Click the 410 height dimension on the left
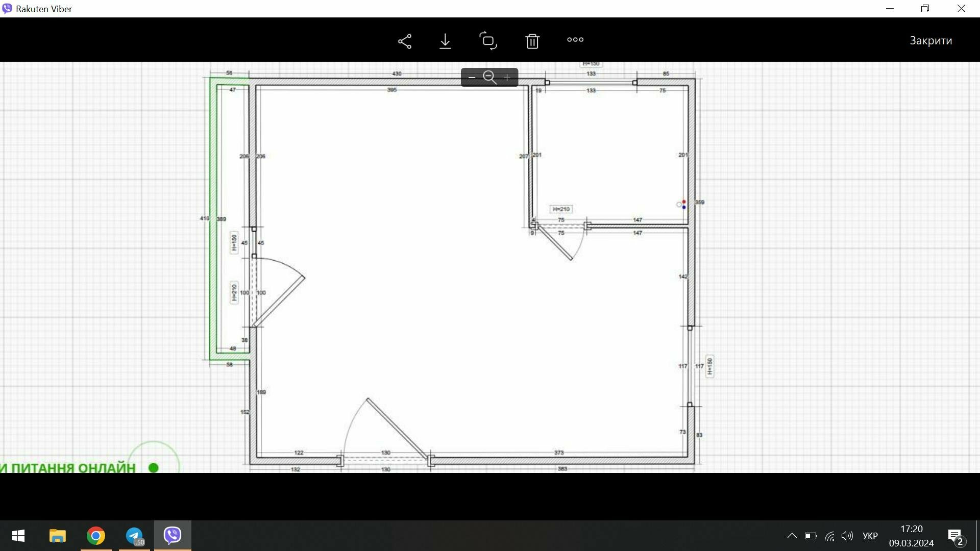The width and height of the screenshot is (980, 551). (204, 218)
